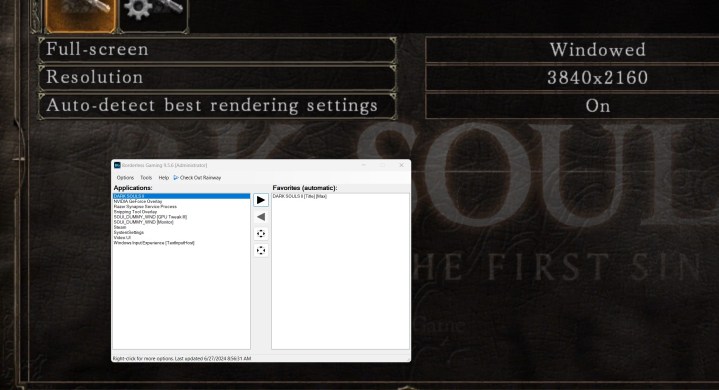Click the Borderless Gaming title bar icon
The width and height of the screenshot is (719, 390).
point(117,165)
